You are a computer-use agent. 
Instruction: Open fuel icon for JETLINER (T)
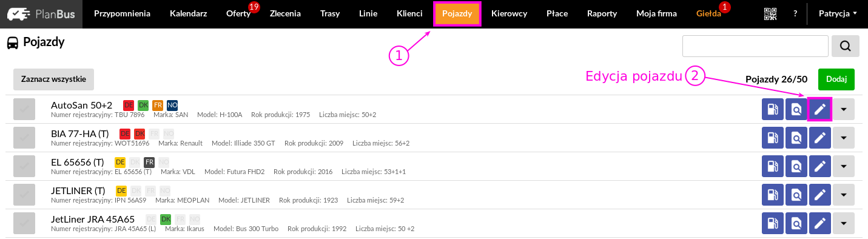(772, 195)
